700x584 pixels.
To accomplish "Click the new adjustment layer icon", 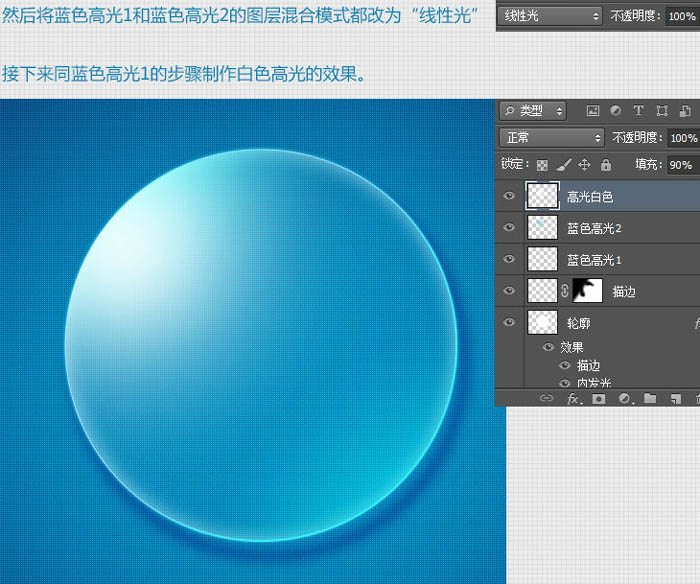I will (x=625, y=398).
